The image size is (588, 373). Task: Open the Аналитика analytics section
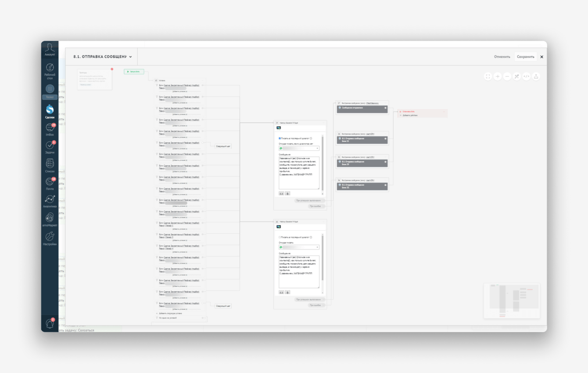coord(50,201)
